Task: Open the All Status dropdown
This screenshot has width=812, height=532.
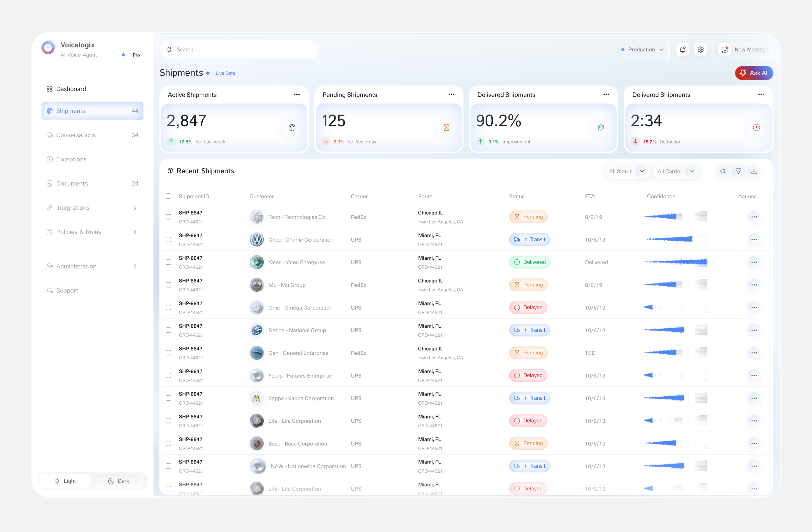Action: coord(627,171)
